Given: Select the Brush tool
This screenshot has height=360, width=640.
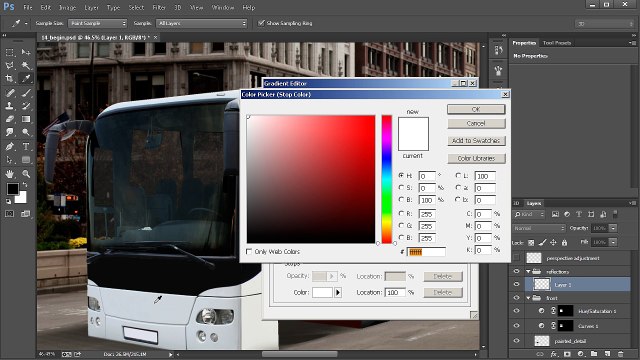Looking at the screenshot, I should [26, 93].
